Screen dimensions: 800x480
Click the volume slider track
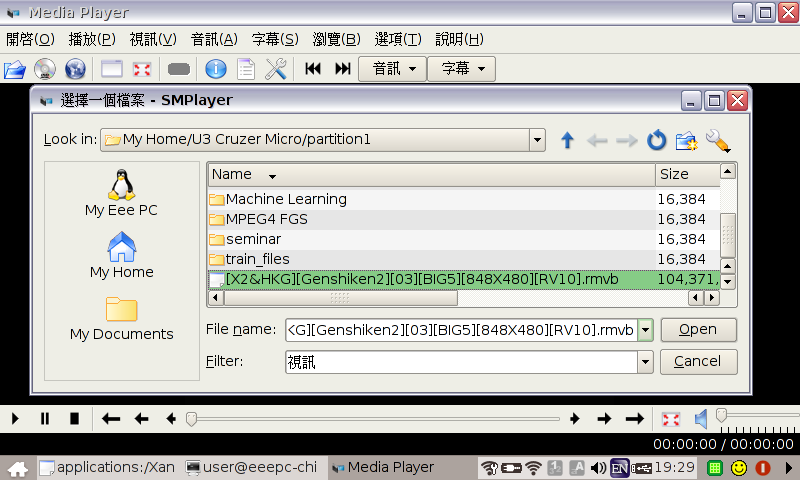[755, 415]
